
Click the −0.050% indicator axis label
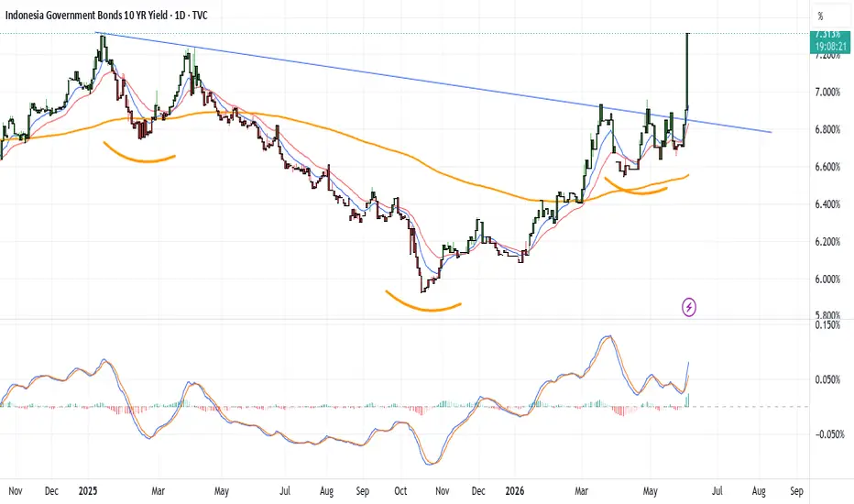coord(829,434)
